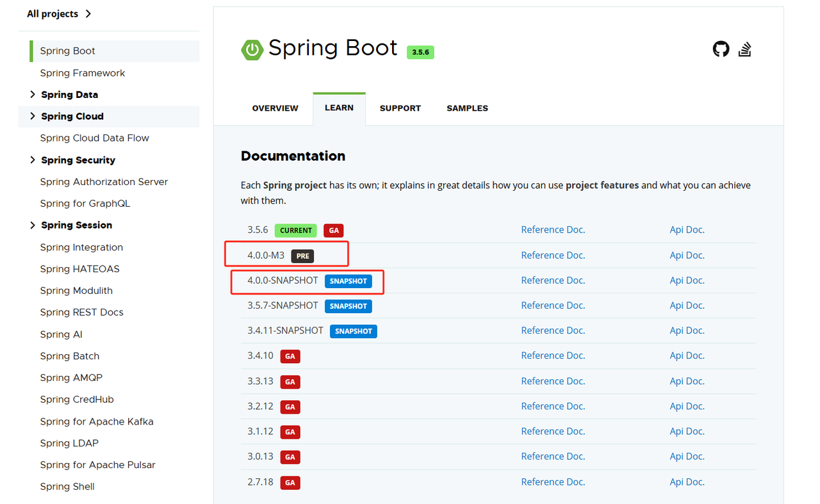Open Spring CredHub project

point(77,400)
